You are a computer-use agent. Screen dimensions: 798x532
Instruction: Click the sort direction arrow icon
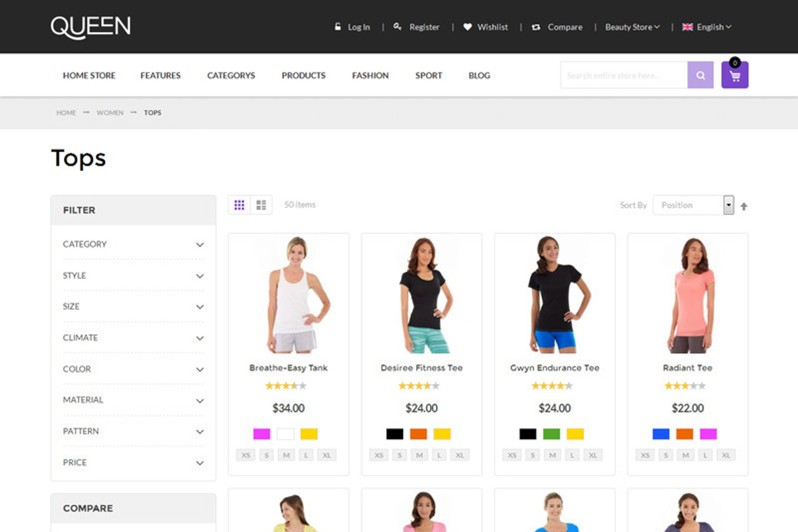coord(743,206)
